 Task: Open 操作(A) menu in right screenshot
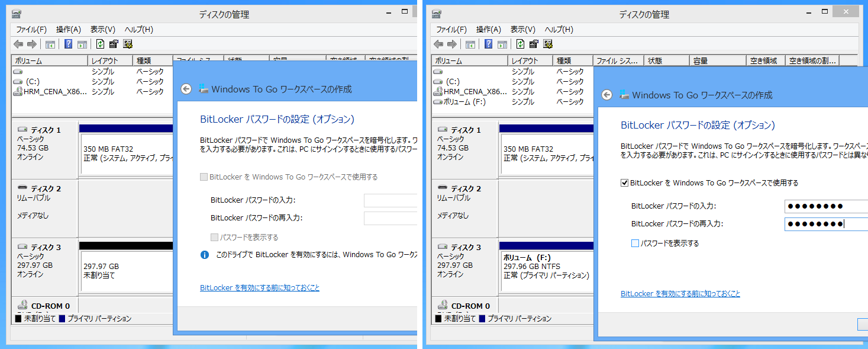(489, 29)
